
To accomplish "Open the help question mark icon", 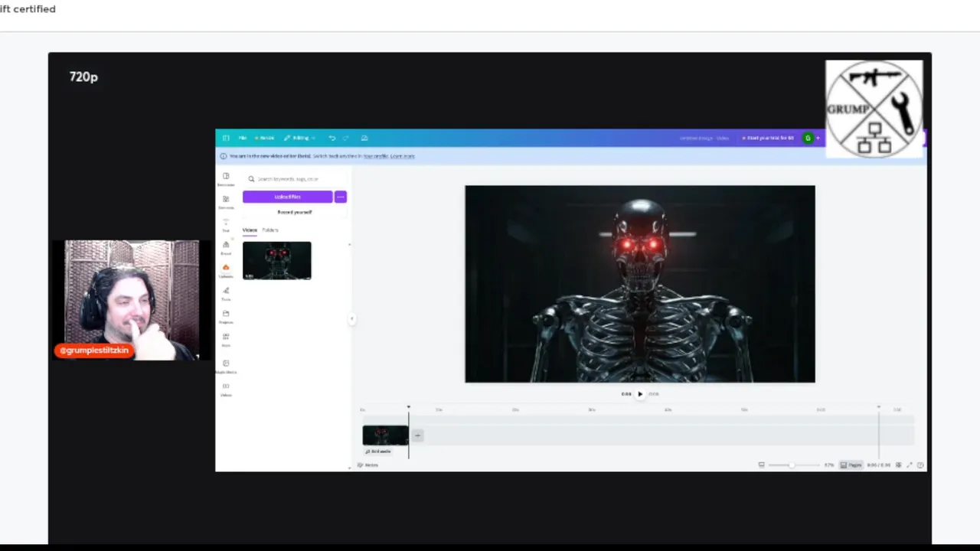I will [920, 465].
